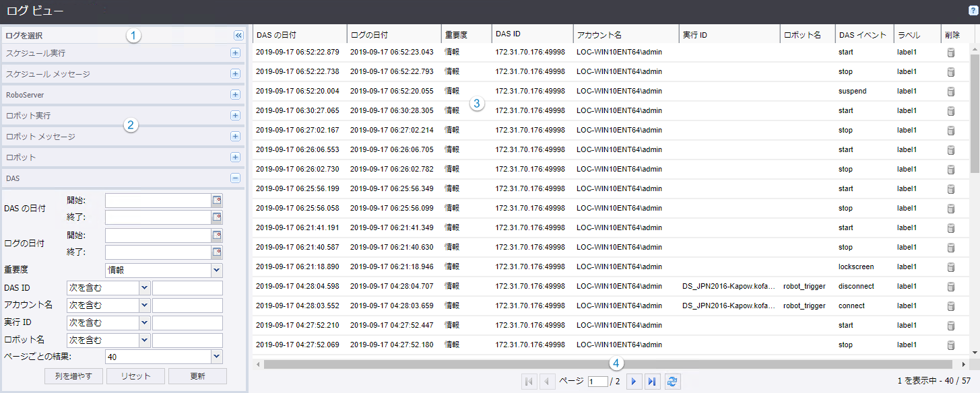Expand the RoboServer log section
The image size is (980, 393).
(235, 95)
